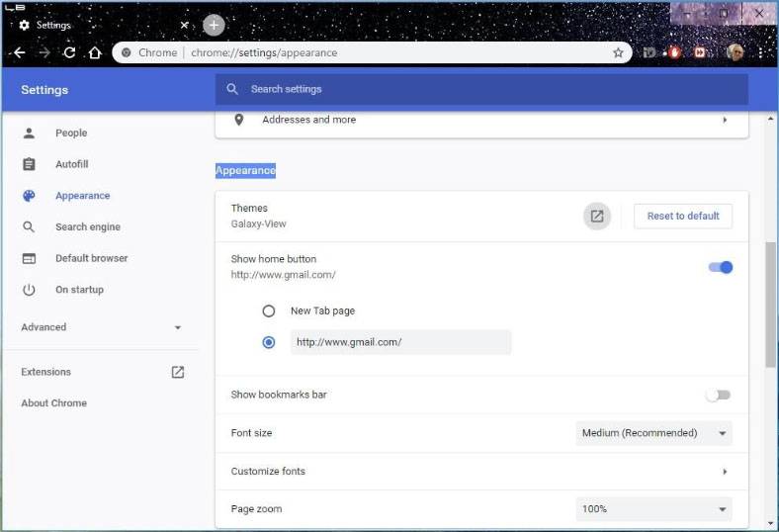The width and height of the screenshot is (779, 532).
Task: Click the home page URL text field
Action: 400,342
